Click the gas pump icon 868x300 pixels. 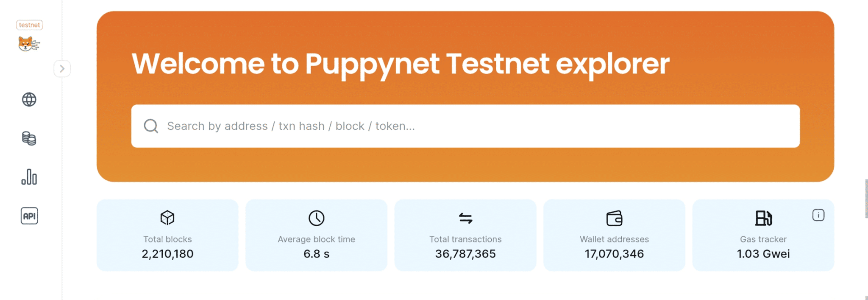pyautogui.click(x=763, y=218)
